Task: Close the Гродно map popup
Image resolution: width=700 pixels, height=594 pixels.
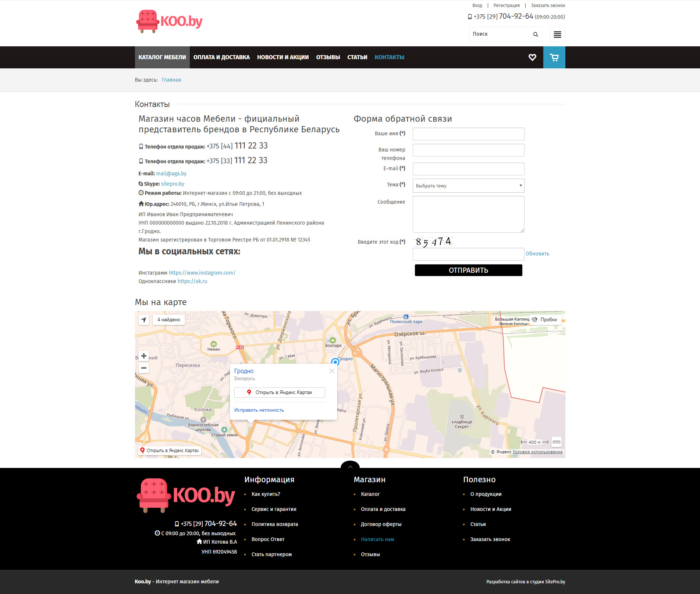Action: click(332, 371)
